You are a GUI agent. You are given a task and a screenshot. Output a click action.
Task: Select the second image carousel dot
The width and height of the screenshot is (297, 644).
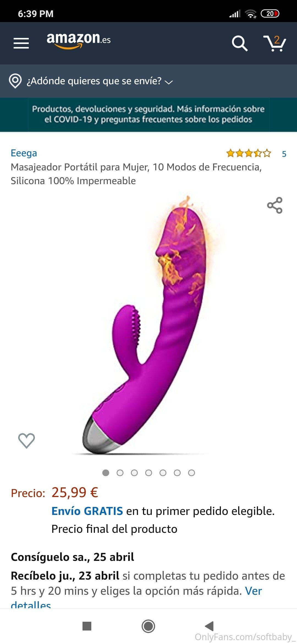[120, 473]
